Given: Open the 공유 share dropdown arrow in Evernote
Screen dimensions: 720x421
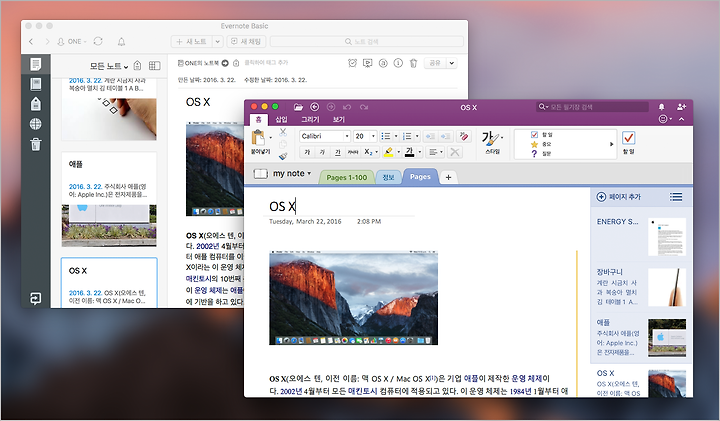Looking at the screenshot, I should (452, 63).
